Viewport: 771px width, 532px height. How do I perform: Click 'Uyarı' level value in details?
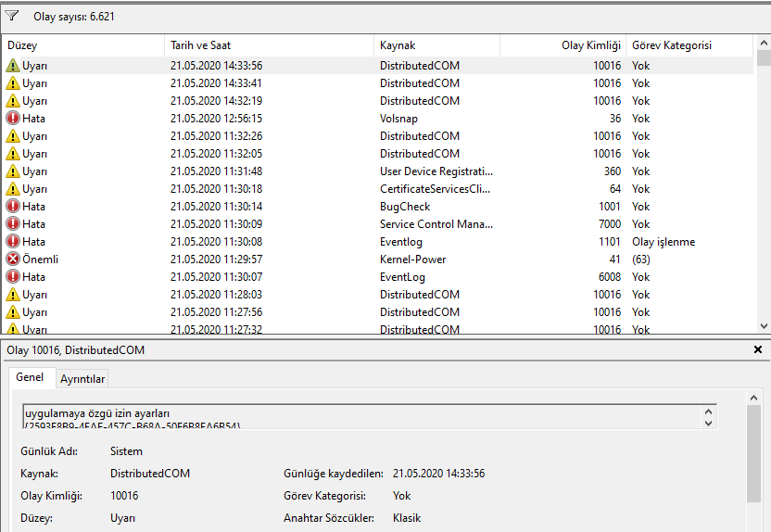[122, 518]
